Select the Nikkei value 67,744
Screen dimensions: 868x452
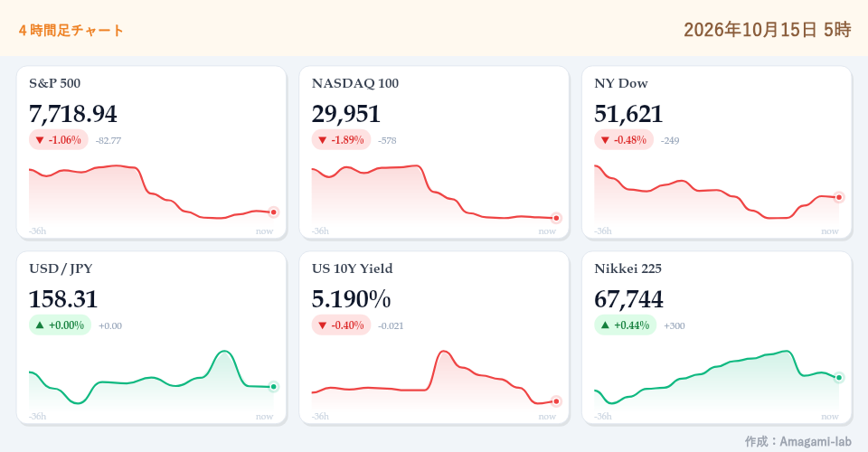pos(629,299)
